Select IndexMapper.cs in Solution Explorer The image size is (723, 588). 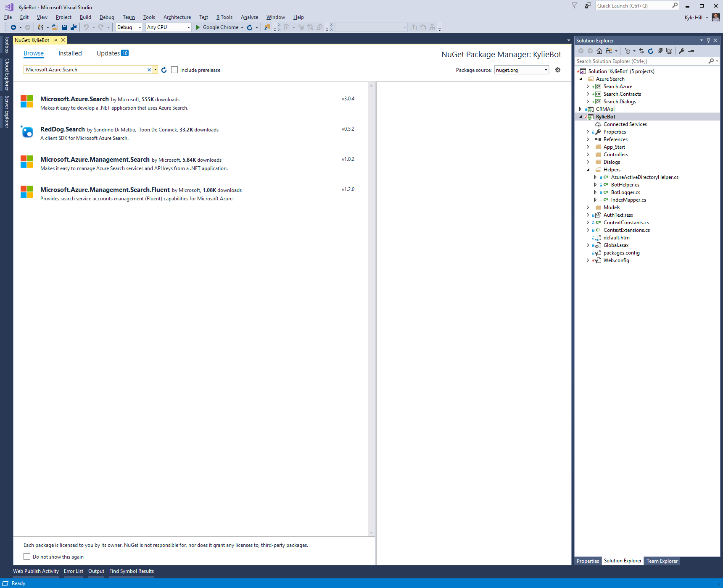(628, 200)
